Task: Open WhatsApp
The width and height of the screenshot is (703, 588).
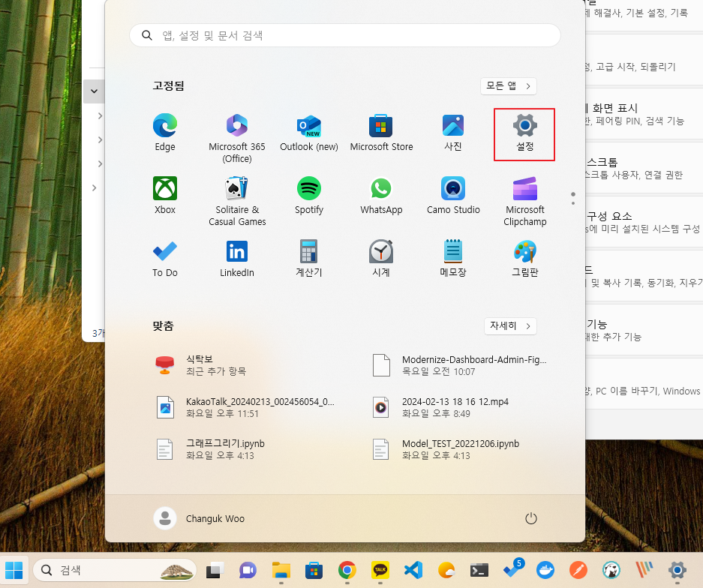Action: (381, 196)
